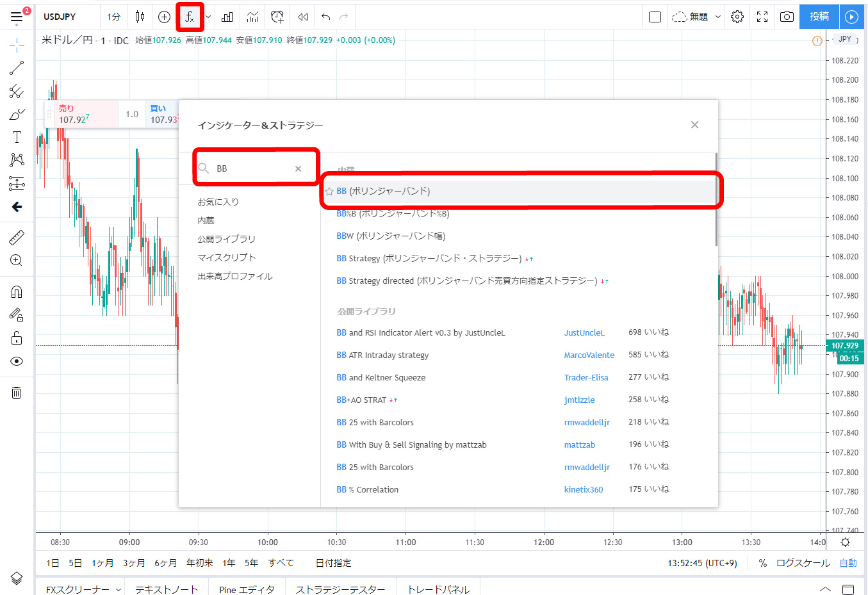Viewport: 868px width, 595px height.
Task: Take a chart snapshot with the camera icon
Action: click(x=787, y=17)
